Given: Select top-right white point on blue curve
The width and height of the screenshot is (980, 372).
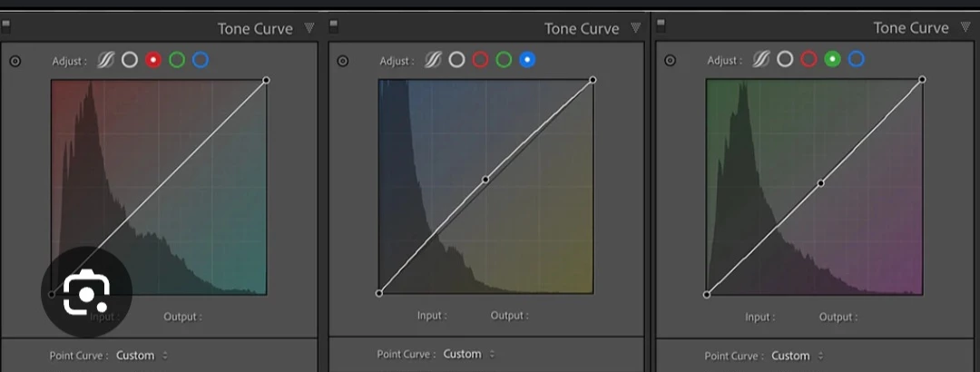Looking at the screenshot, I should 593,80.
